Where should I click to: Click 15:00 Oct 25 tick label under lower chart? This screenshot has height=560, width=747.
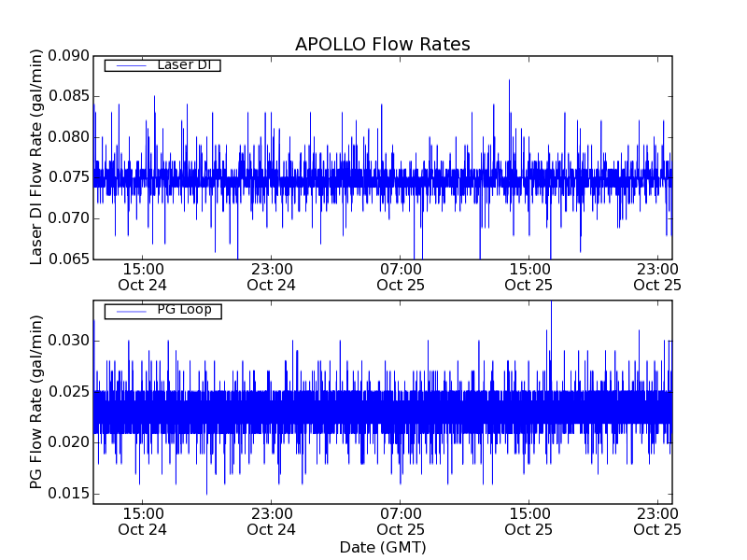tap(529, 521)
